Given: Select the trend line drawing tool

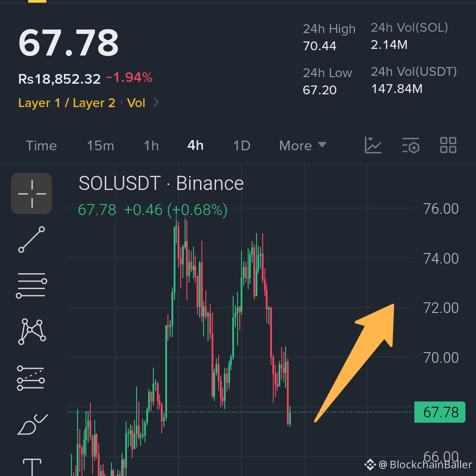Looking at the screenshot, I should coord(32,239).
